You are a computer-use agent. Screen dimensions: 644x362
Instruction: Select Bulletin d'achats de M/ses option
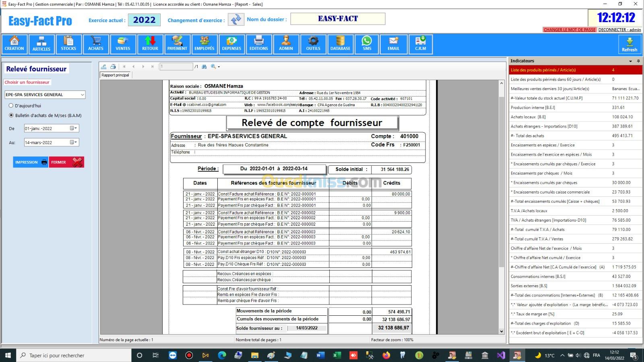coord(11,115)
